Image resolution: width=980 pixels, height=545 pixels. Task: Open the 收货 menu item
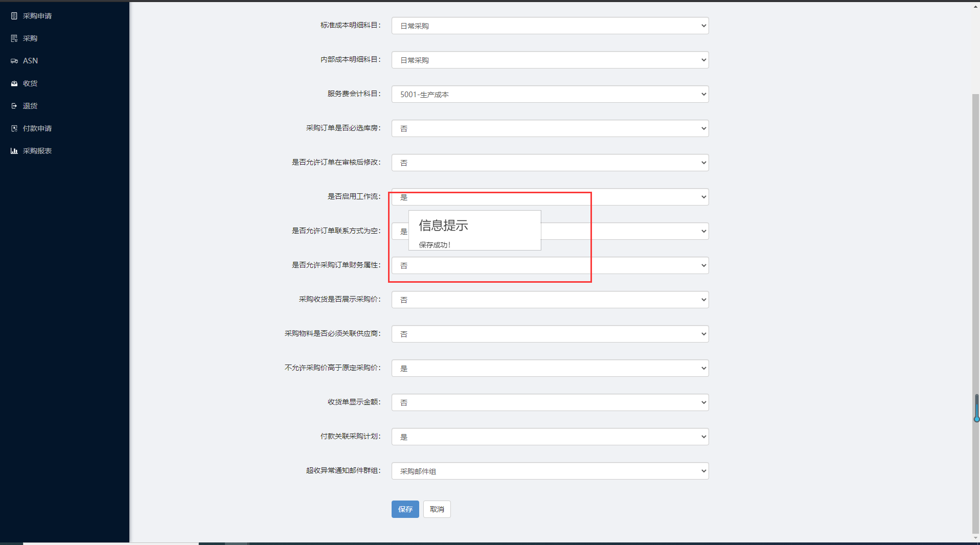click(30, 83)
